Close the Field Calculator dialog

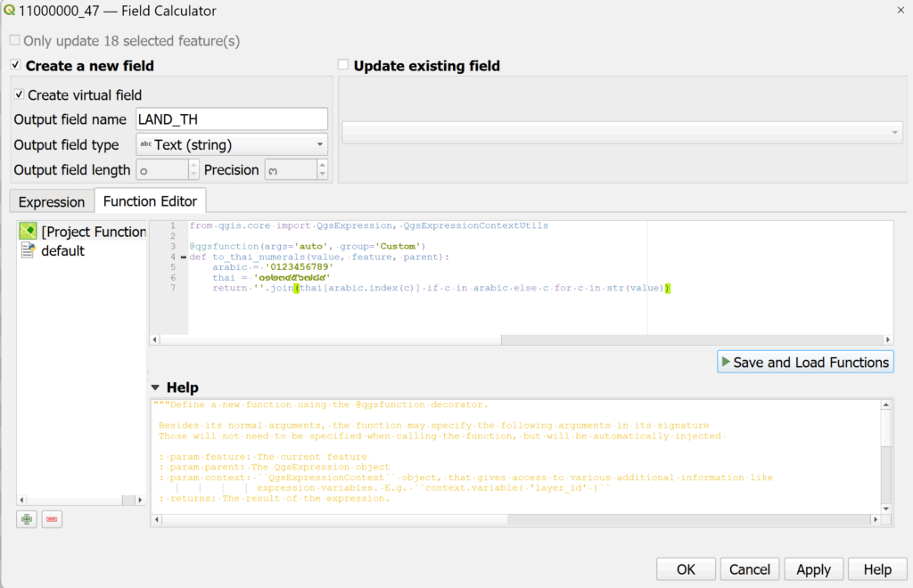(899, 10)
